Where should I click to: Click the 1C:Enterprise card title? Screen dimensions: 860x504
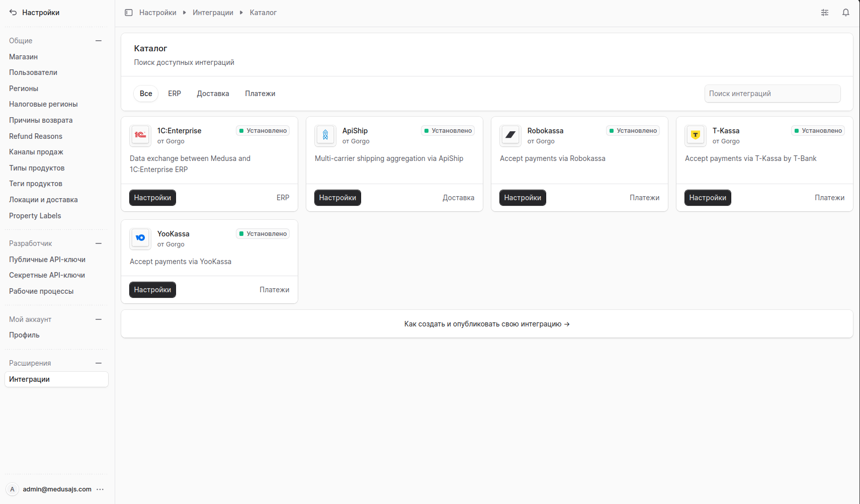179,131
